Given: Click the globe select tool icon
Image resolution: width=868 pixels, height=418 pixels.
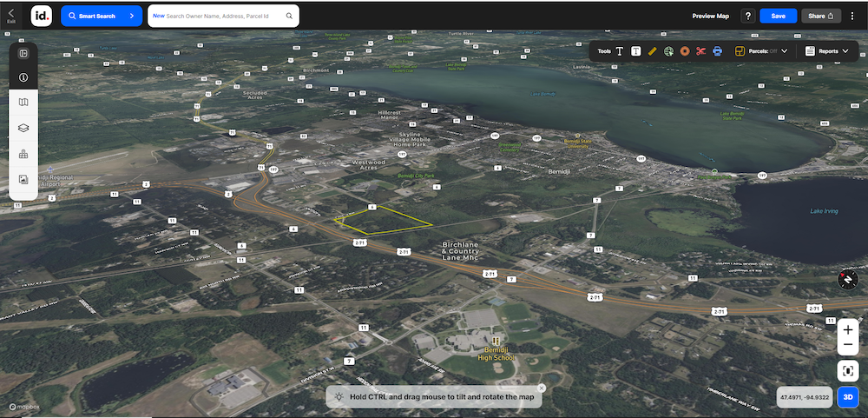Looking at the screenshot, I should (668, 51).
